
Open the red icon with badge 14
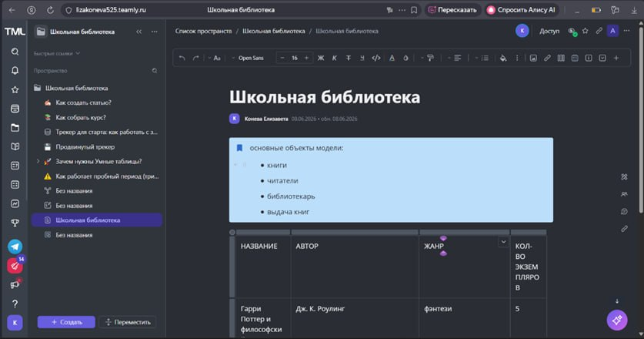click(x=15, y=266)
